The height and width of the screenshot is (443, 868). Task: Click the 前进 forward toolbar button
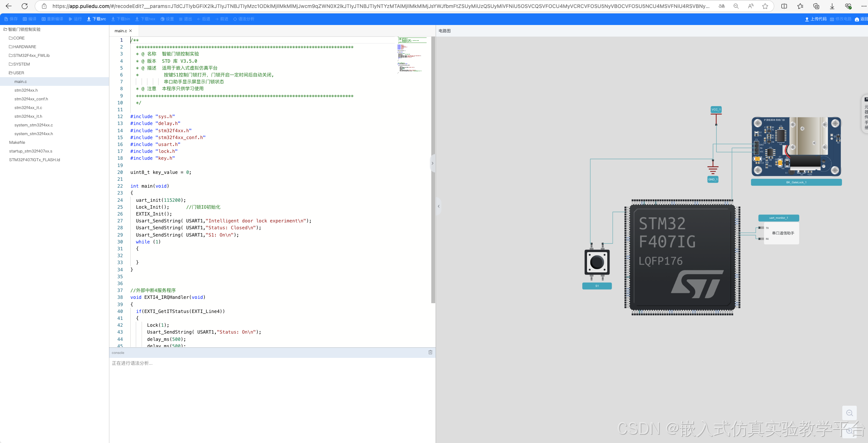pyautogui.click(x=222, y=19)
